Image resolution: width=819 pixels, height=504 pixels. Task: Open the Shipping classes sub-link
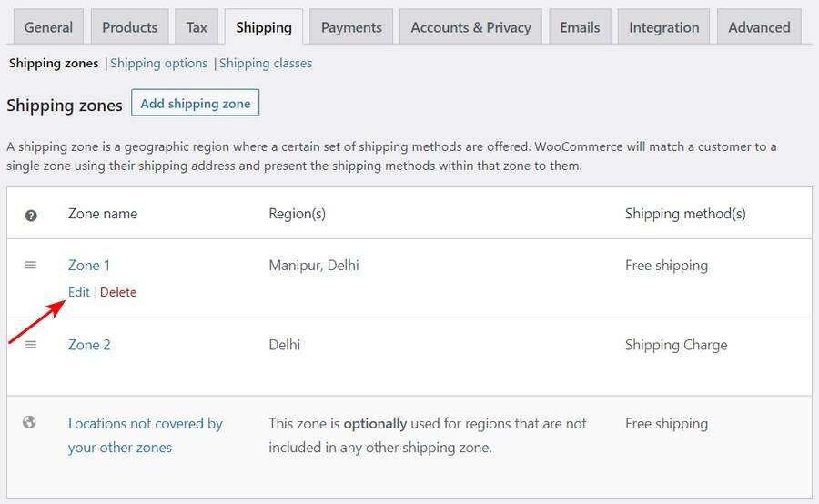pos(266,64)
